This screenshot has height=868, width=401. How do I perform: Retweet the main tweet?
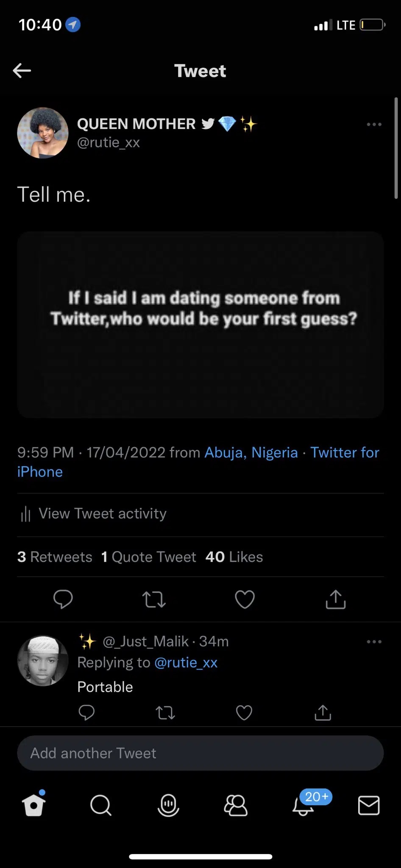coord(154,599)
